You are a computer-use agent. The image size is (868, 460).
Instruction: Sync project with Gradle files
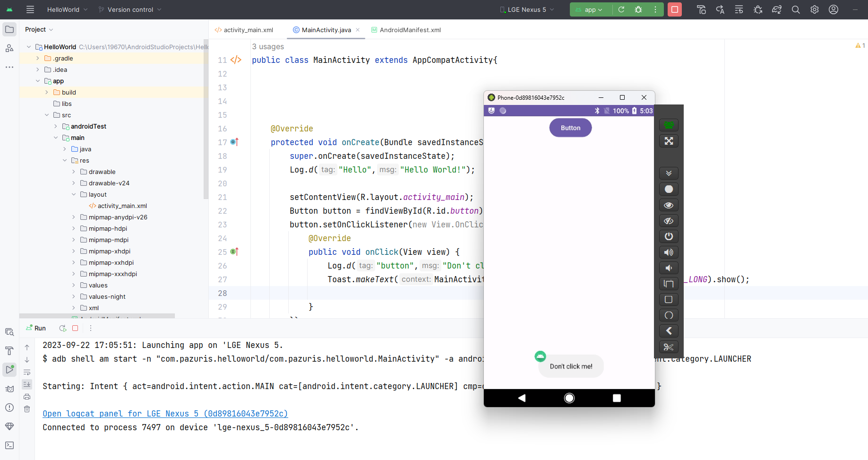777,9
